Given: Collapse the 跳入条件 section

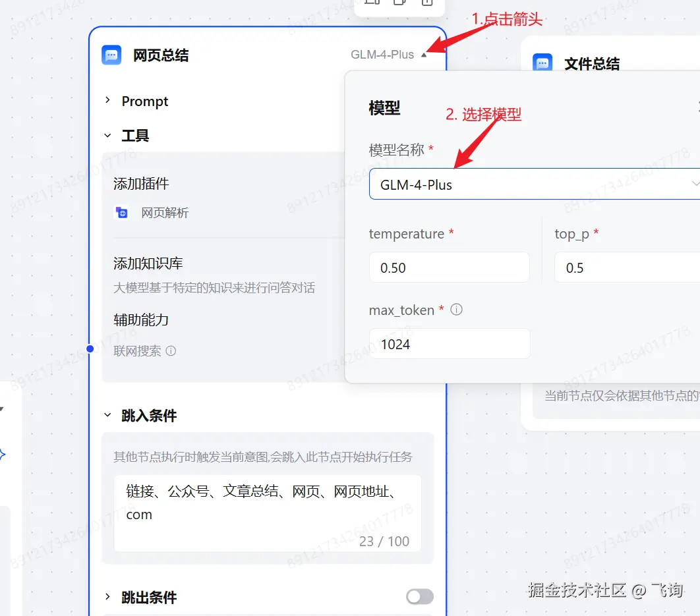Looking at the screenshot, I should (107, 415).
